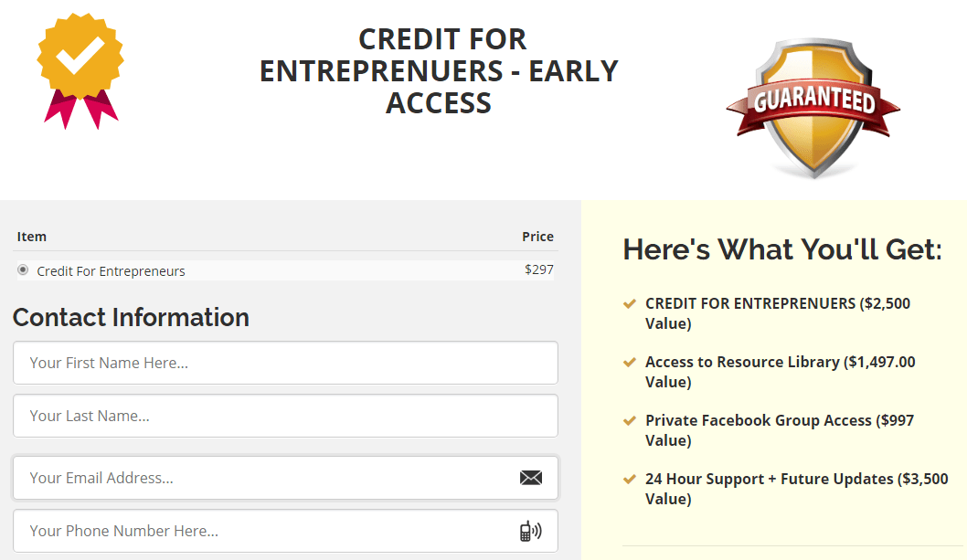
Task: Click the Email Address input field
Action: (265, 478)
